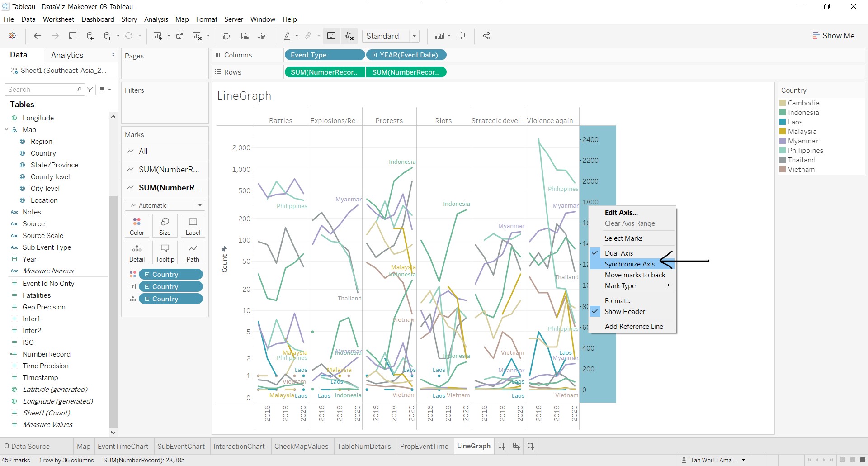The height and width of the screenshot is (466, 868).
Task: Collapse the Map folder in Tables
Action: click(7, 130)
